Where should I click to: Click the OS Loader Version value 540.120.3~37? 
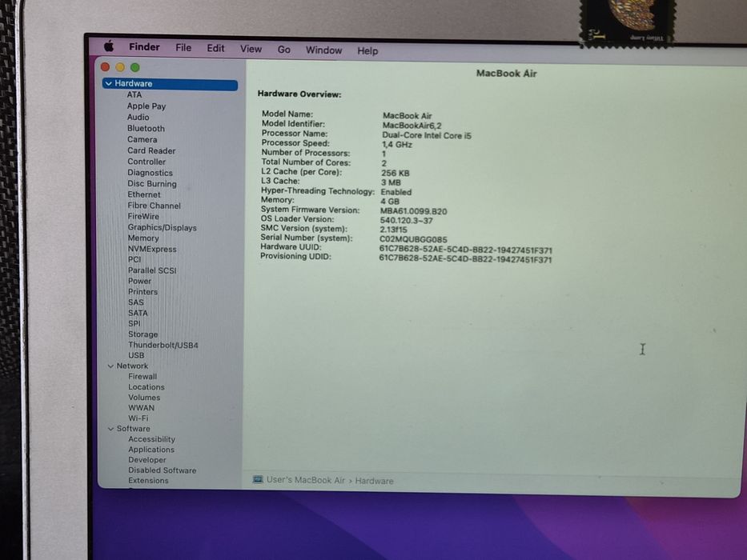click(x=407, y=221)
